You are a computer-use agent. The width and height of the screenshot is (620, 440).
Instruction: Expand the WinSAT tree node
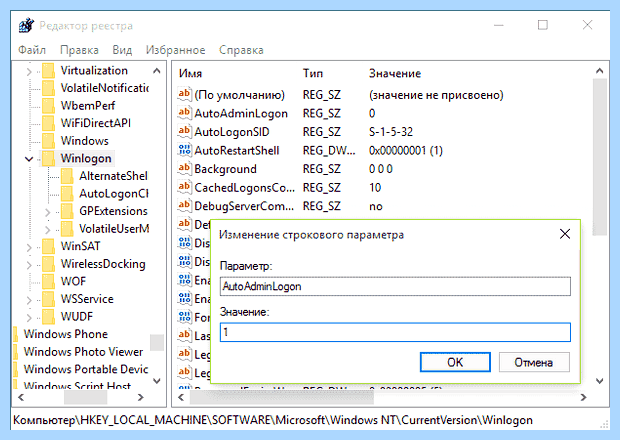coord(29,247)
